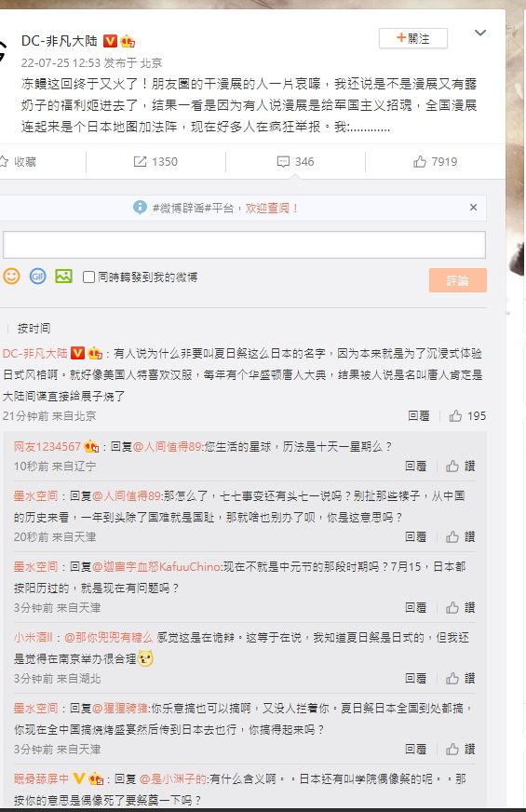Open comments icon showing 346
526x812 pixels.
coord(296,162)
